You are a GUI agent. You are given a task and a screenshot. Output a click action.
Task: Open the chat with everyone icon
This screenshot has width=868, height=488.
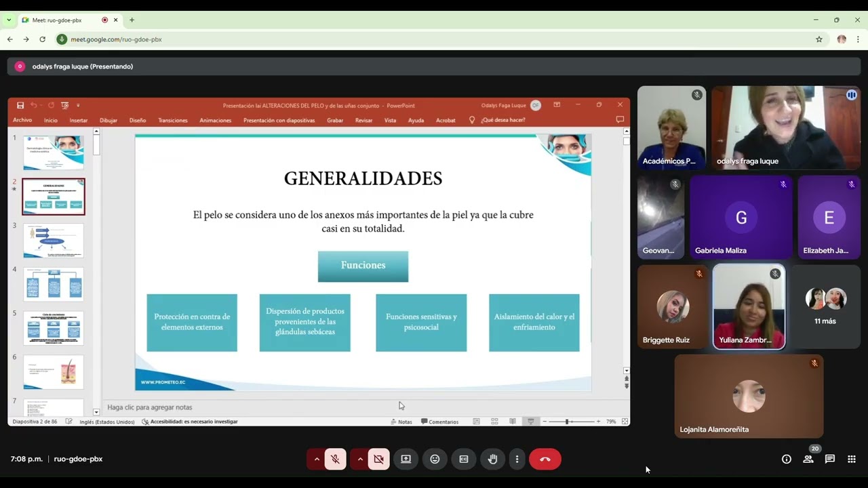(830, 459)
